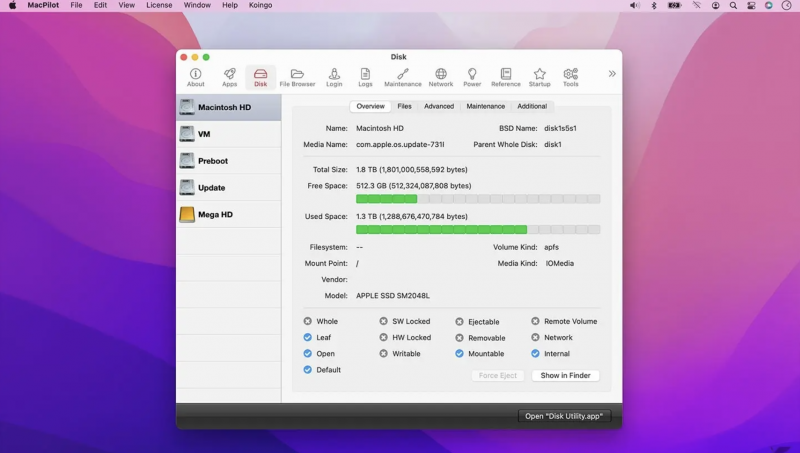Select the Update volume in sidebar
The image size is (800, 453).
point(229,188)
